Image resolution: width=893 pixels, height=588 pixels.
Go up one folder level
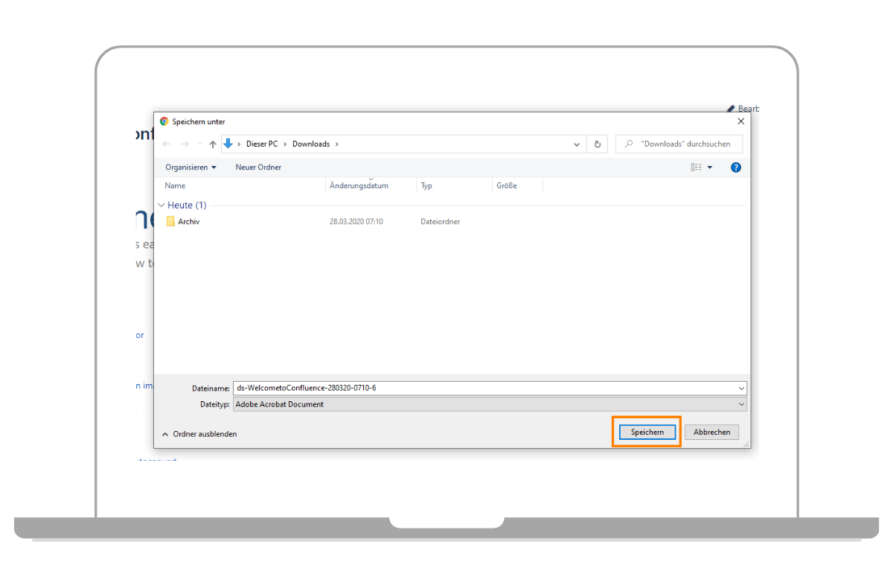click(213, 144)
